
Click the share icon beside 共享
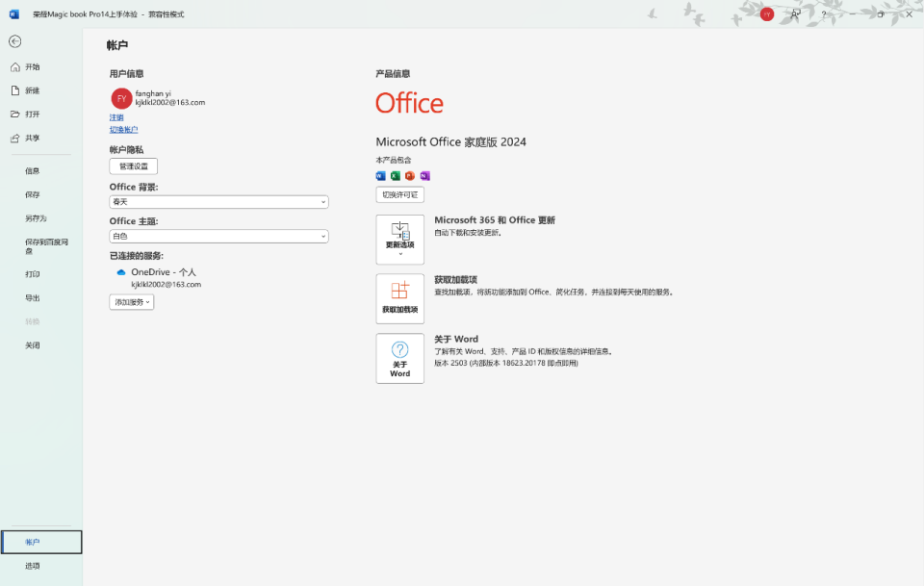coord(15,138)
